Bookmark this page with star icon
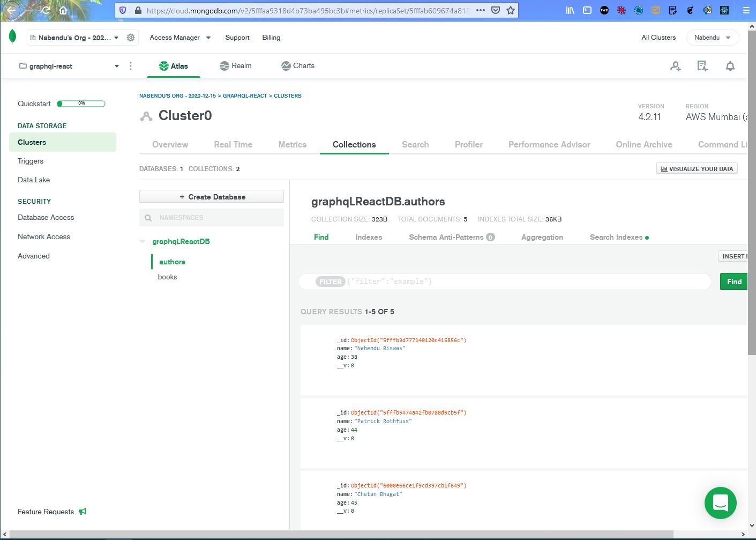The image size is (756, 540). click(511, 10)
